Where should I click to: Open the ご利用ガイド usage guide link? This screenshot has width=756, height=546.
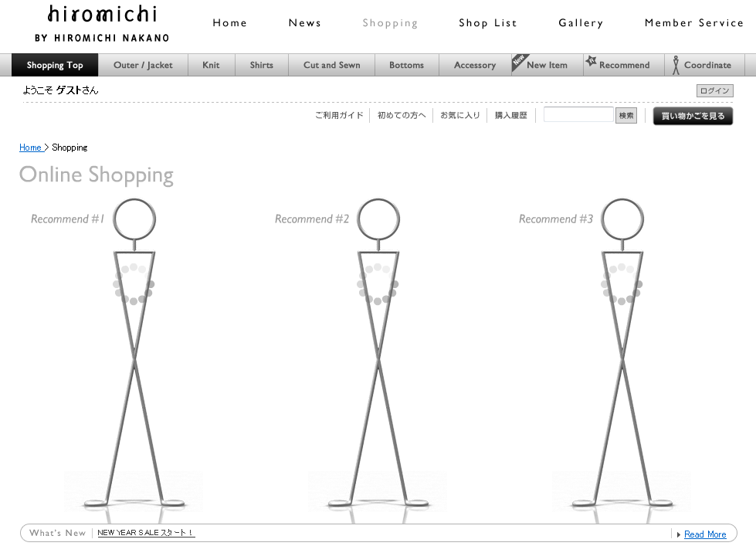click(x=339, y=116)
